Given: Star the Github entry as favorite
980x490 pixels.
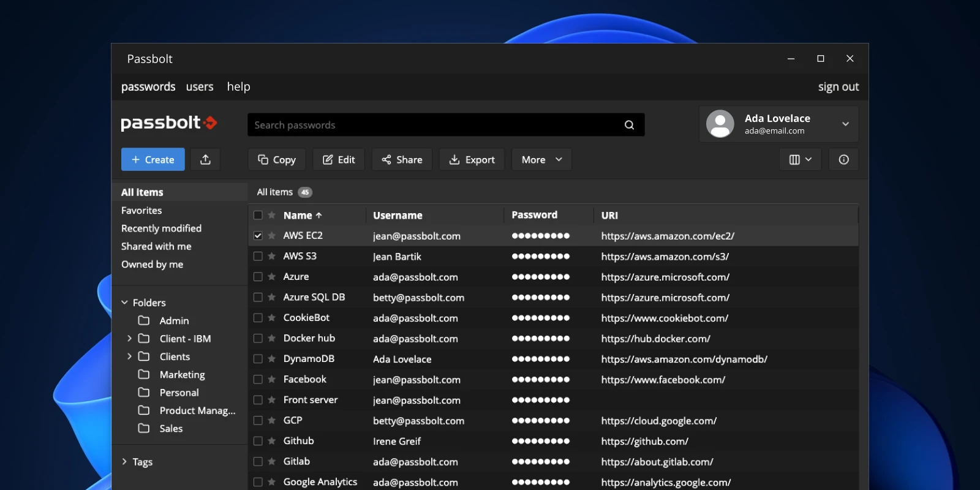Looking at the screenshot, I should [x=272, y=441].
